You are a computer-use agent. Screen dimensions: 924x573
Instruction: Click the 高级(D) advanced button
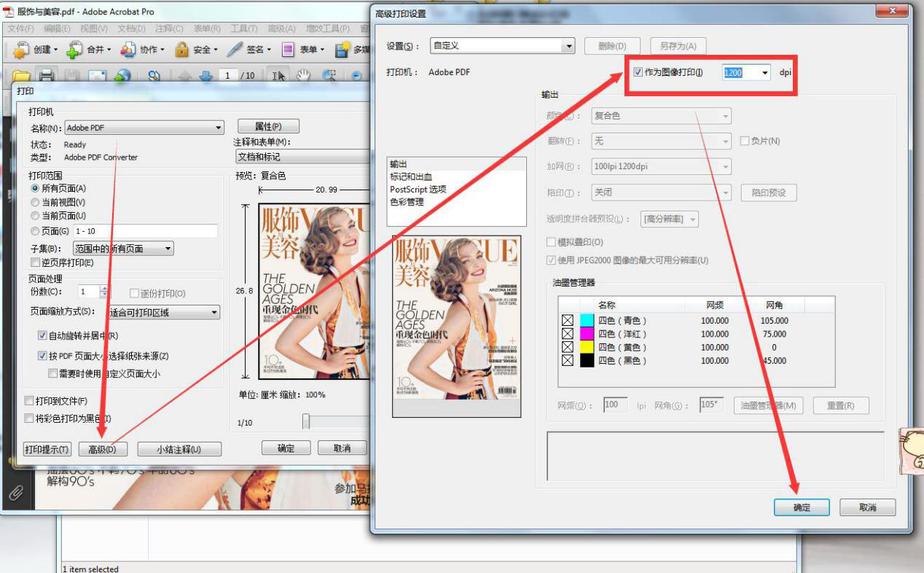tap(103, 449)
